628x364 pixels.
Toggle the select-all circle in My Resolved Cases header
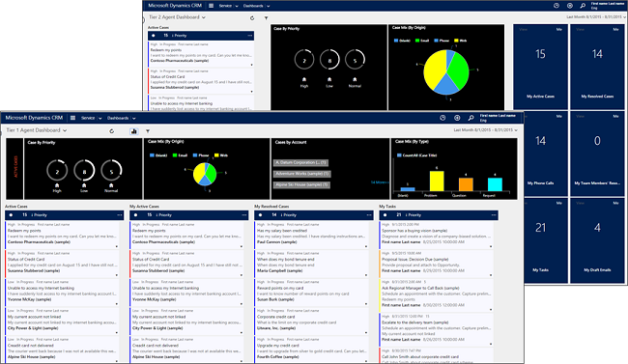point(260,215)
